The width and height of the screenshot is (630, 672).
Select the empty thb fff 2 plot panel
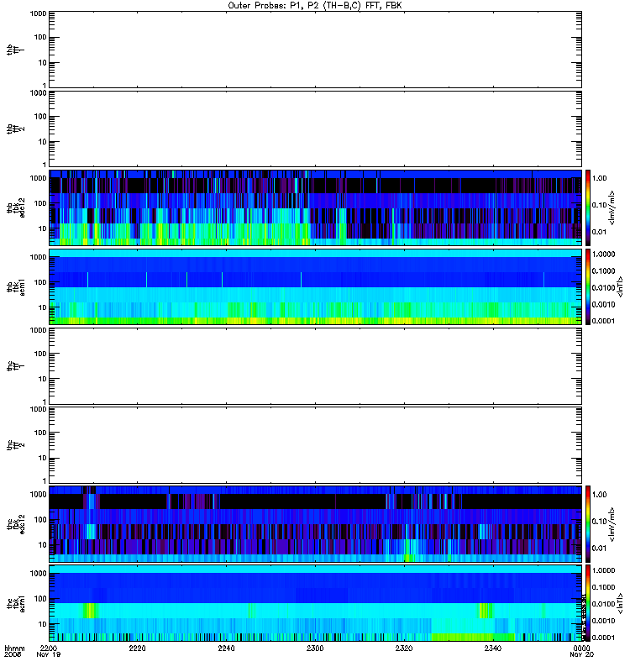pyautogui.click(x=315, y=129)
